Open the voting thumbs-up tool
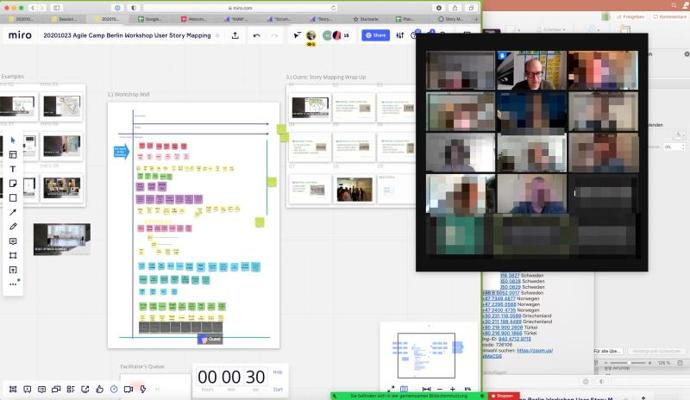Viewport: 690px width, 400px height. click(x=99, y=389)
